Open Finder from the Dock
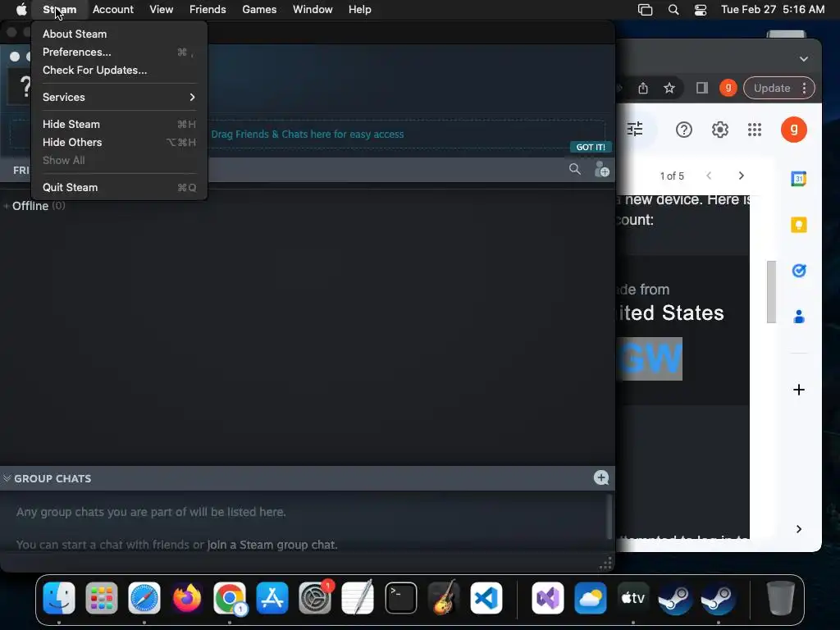The image size is (840, 630). pyautogui.click(x=59, y=598)
